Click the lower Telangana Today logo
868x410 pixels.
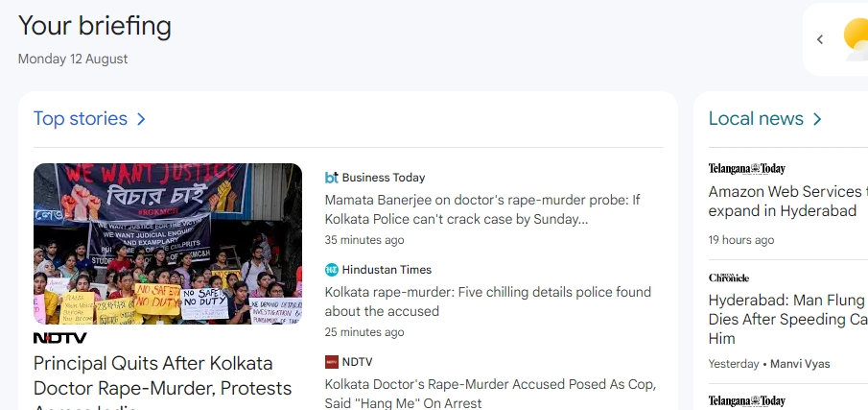tap(747, 401)
